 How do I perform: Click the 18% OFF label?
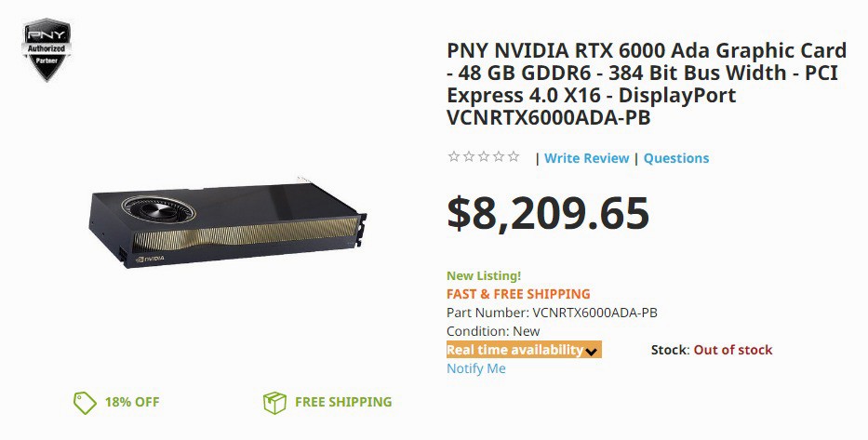pos(132,402)
